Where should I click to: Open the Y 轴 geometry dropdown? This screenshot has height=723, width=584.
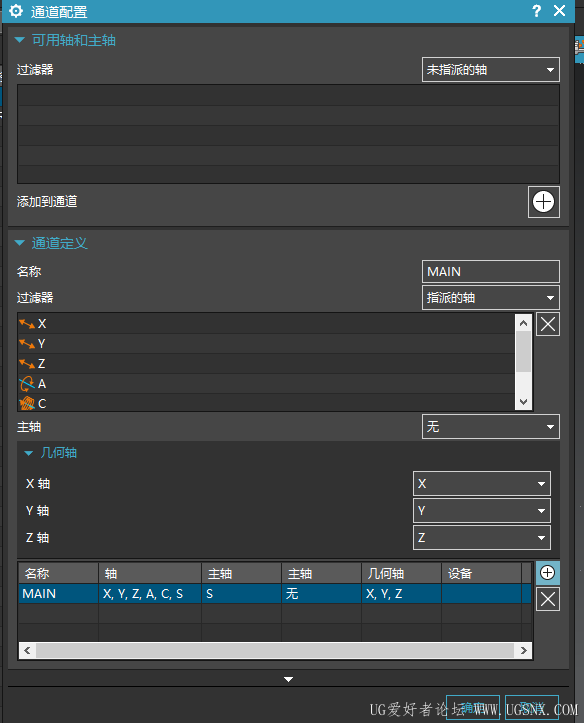point(482,510)
